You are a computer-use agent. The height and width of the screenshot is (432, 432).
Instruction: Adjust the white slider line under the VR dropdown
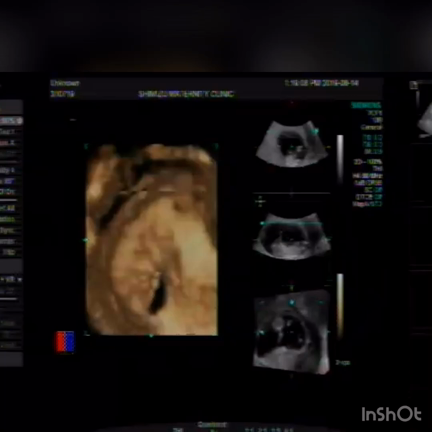click(9, 299)
